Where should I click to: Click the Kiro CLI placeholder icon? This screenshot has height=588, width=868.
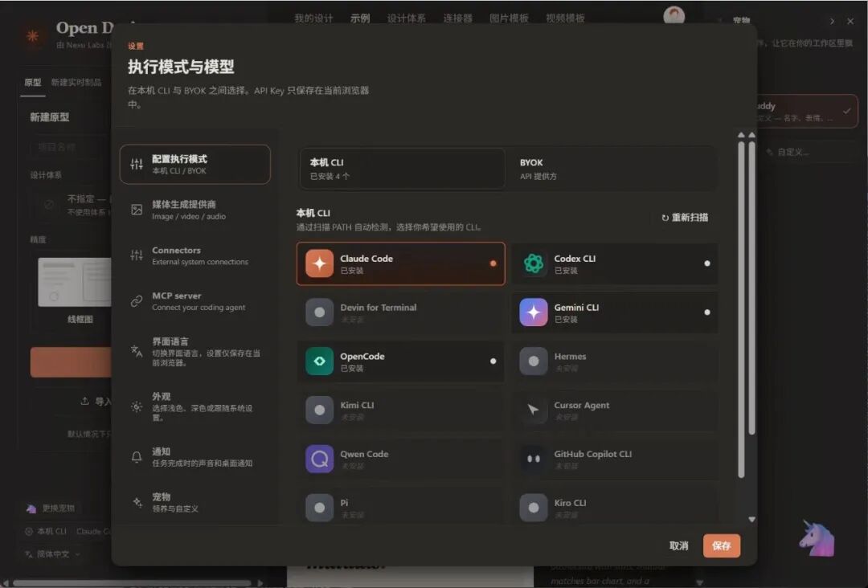534,507
